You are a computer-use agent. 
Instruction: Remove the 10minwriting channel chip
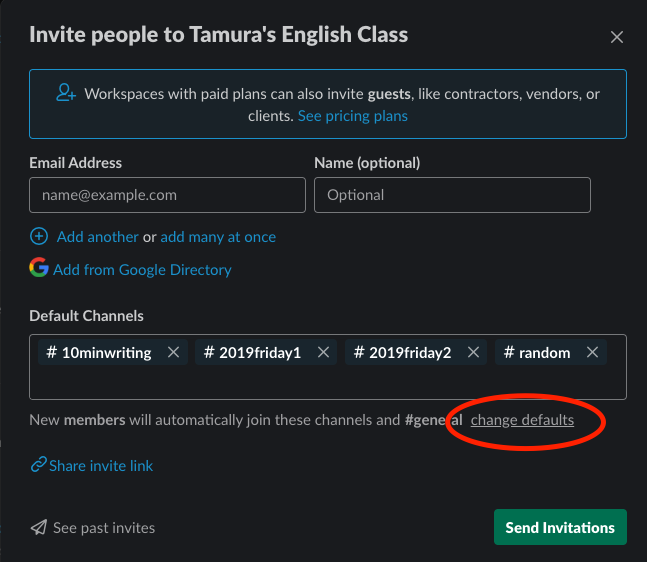point(173,352)
